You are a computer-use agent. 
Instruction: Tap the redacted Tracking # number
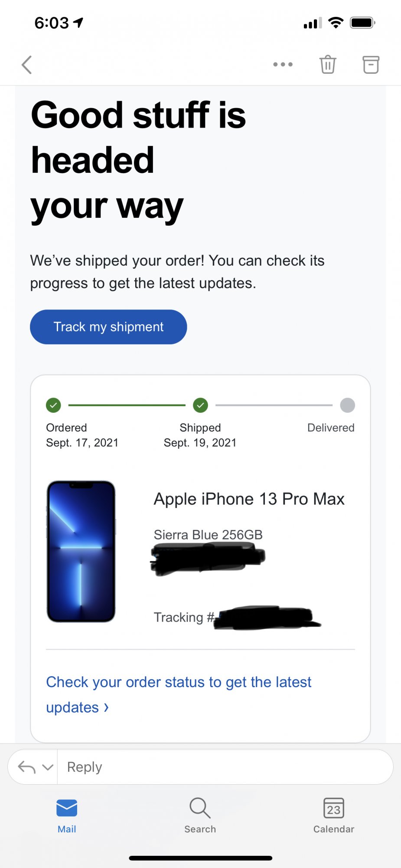pyautogui.click(x=267, y=618)
